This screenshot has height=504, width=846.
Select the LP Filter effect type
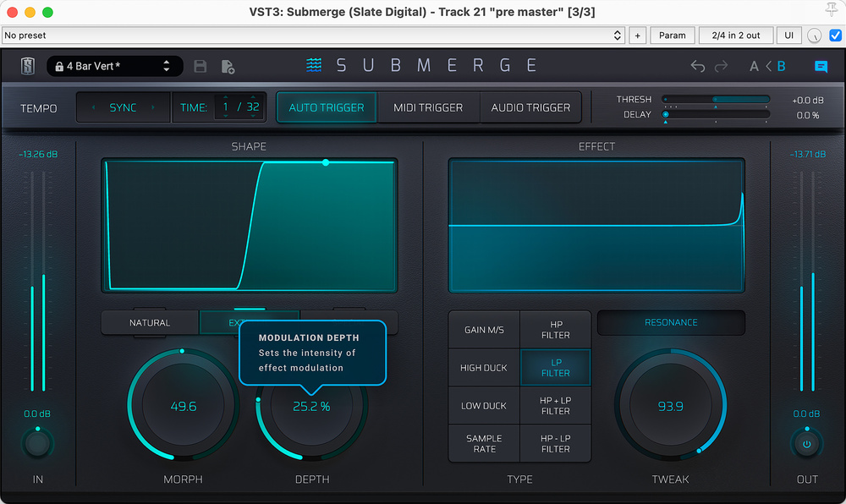pos(556,368)
